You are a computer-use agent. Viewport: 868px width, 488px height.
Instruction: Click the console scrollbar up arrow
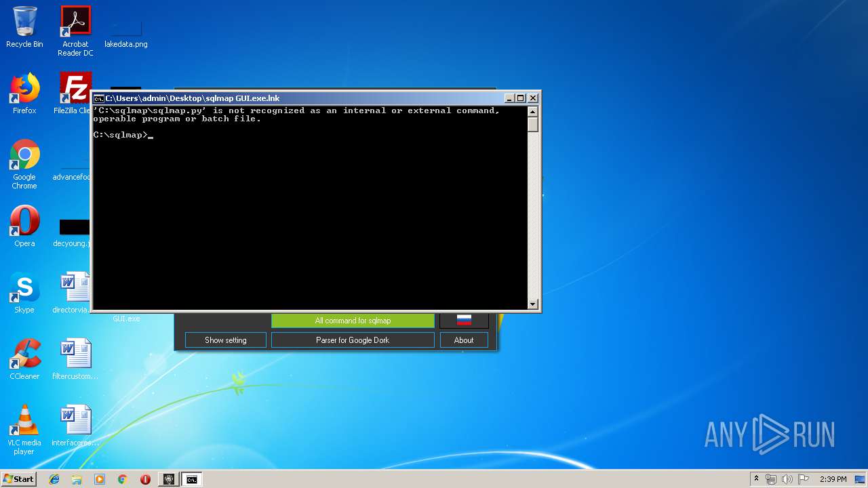533,112
